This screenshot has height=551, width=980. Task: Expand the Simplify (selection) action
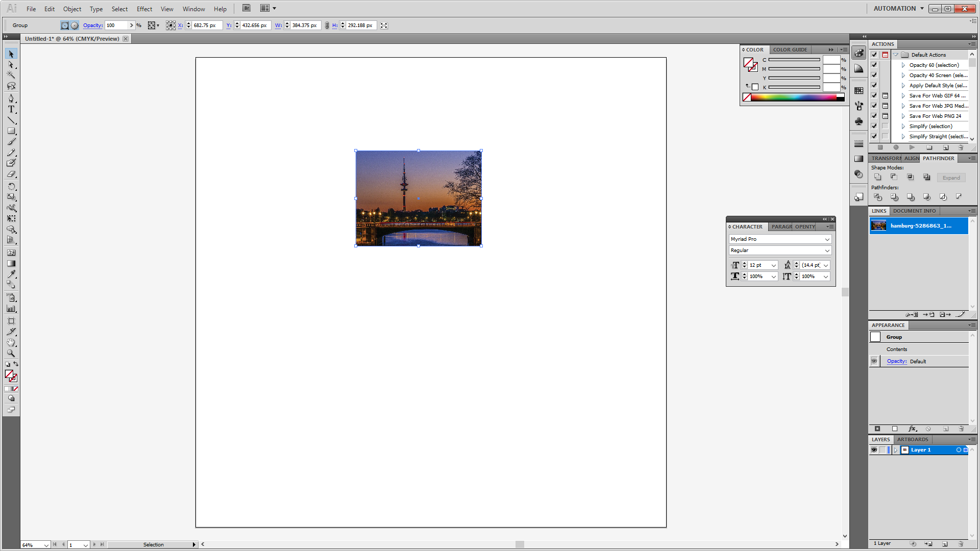click(x=903, y=126)
